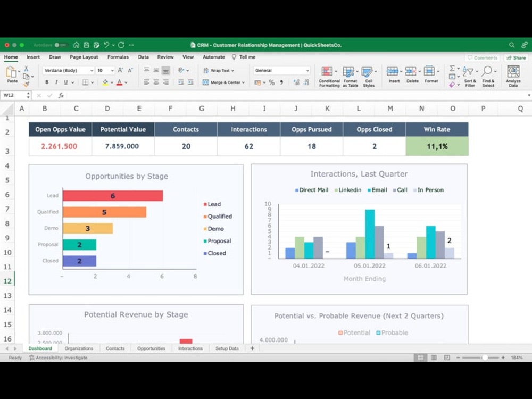The width and height of the screenshot is (532, 399).
Task: Open Find & Select menu
Action: tap(488, 77)
